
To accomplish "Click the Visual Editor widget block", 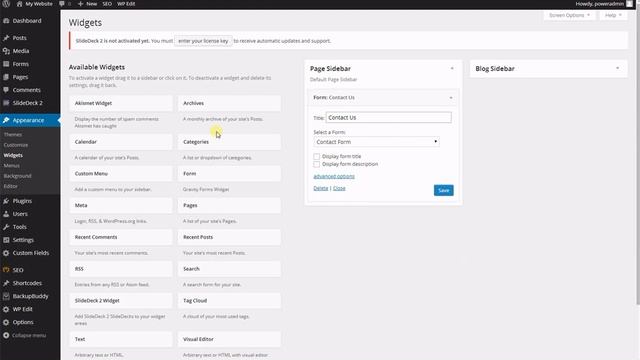I will pos(229,339).
